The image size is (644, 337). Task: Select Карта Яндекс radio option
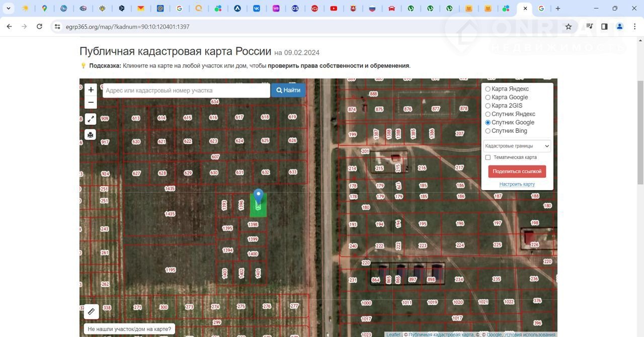click(488, 89)
